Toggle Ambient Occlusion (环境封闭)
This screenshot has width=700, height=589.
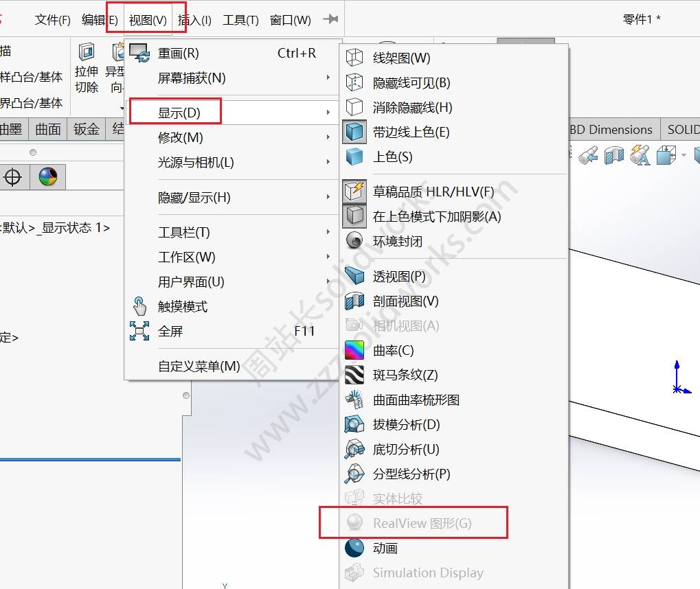point(453,242)
